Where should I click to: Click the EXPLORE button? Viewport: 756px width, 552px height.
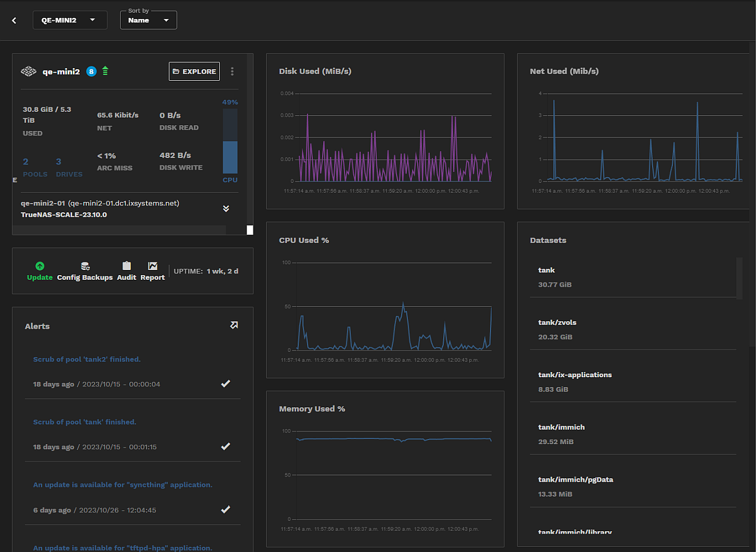[x=194, y=72]
